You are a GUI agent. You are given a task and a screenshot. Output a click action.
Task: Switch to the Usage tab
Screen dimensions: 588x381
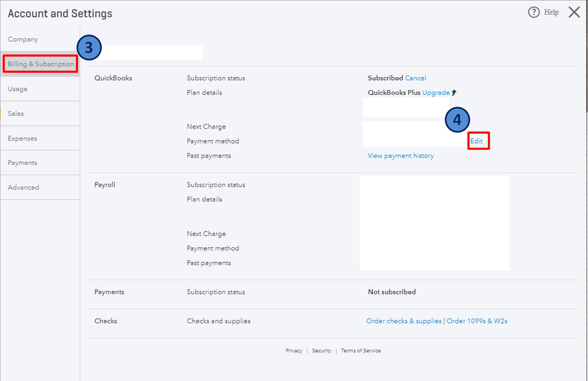(x=18, y=89)
